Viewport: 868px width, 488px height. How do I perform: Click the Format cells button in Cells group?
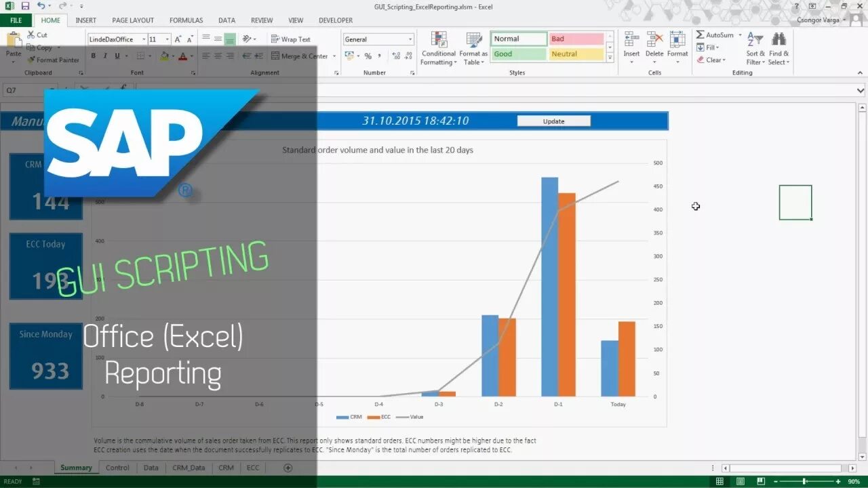point(677,48)
